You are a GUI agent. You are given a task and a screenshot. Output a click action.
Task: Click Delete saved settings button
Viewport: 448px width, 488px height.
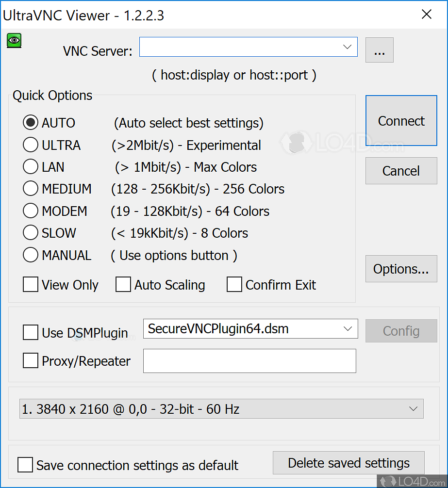[x=348, y=463]
